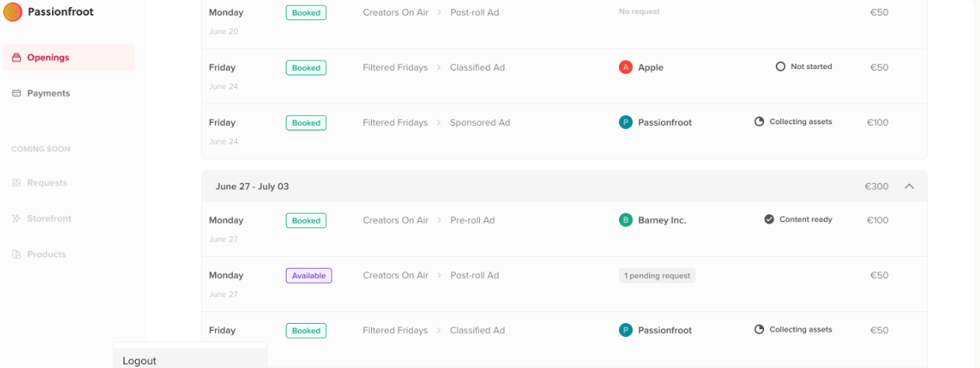Click the purple Available status badge
This screenshot has height=368, width=980.
point(308,276)
